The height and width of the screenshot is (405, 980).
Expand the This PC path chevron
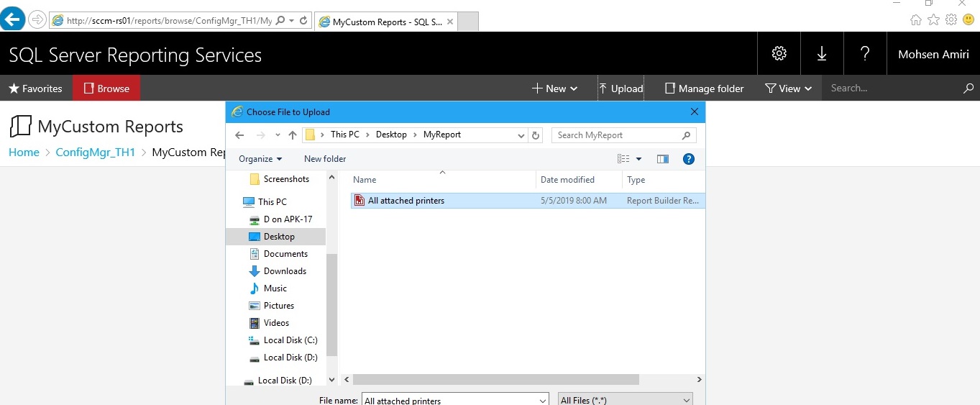(x=367, y=135)
